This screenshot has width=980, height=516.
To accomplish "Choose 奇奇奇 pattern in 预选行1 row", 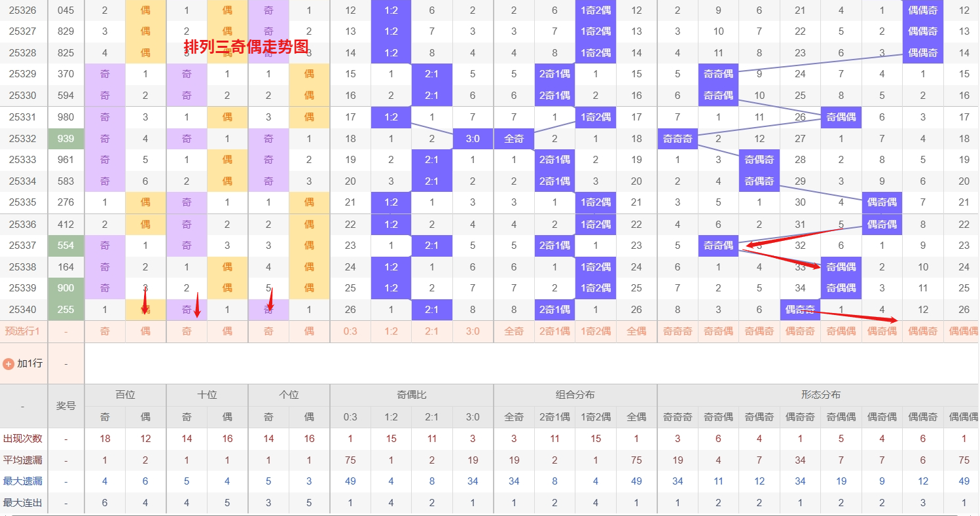I will tap(678, 331).
